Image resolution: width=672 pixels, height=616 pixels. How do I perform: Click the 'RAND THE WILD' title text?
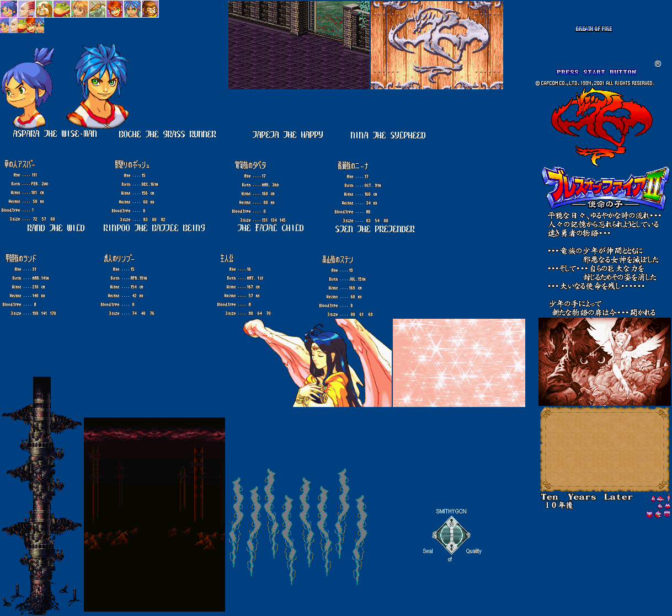[56, 228]
